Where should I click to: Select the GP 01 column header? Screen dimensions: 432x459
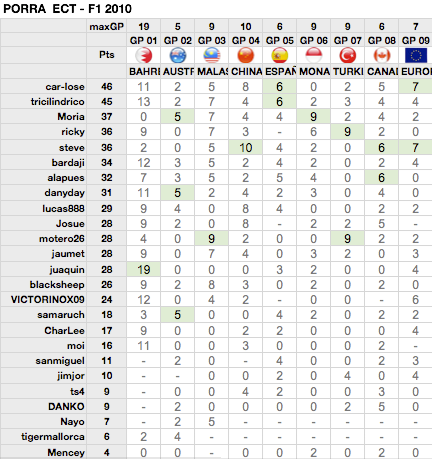coord(144,40)
